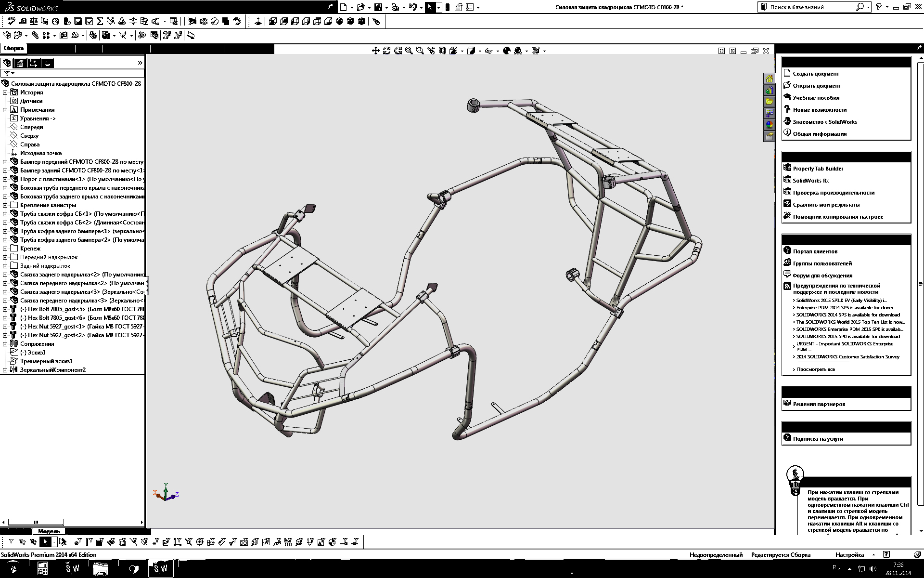Screen dimensions: 924x578
Task: Click the Property Tab Builder link
Action: click(818, 169)
